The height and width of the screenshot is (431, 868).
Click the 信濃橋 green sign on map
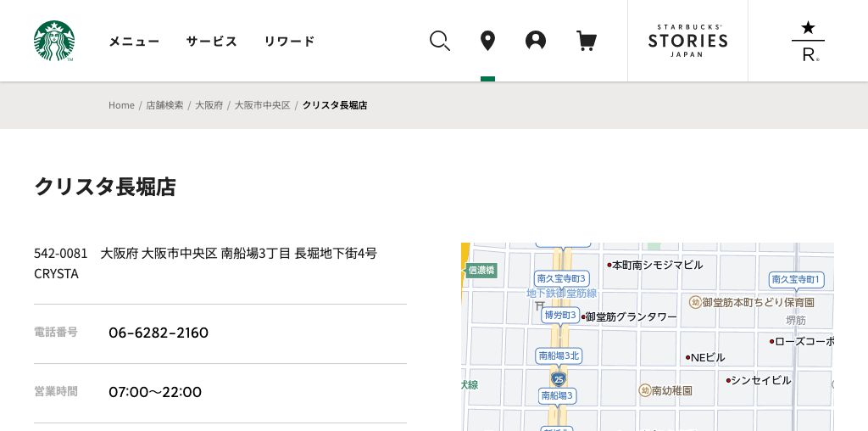[480, 271]
